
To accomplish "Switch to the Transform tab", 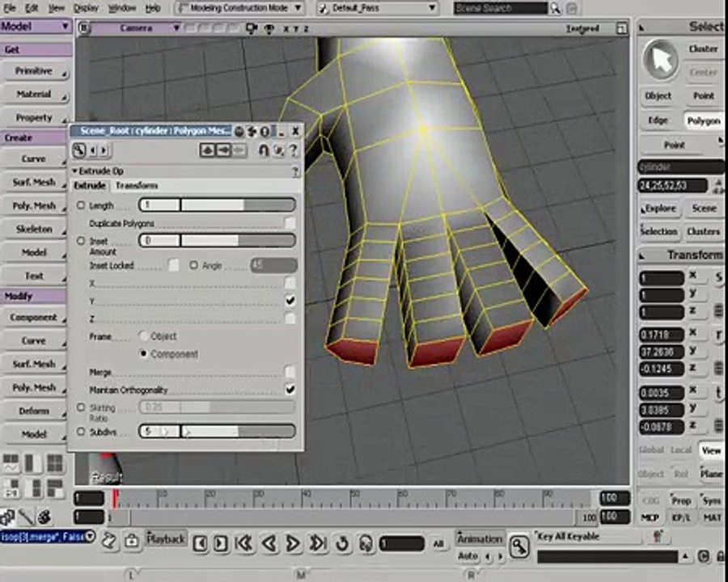I will coord(137,186).
